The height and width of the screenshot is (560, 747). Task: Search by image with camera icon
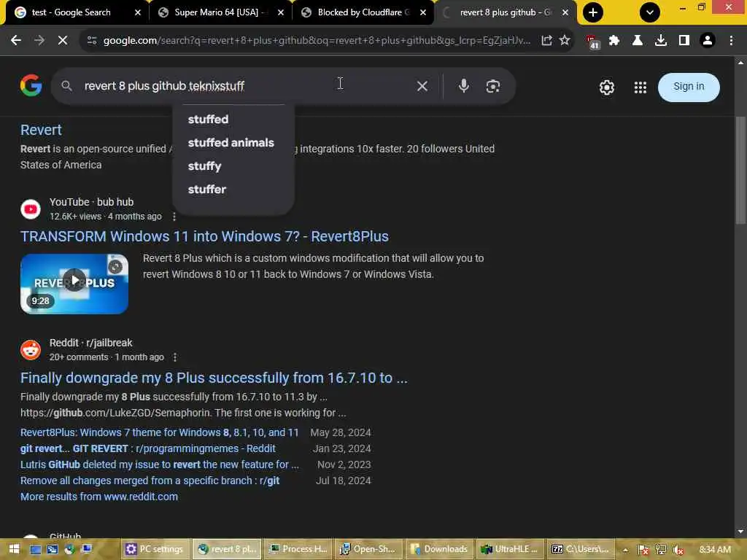(x=492, y=86)
